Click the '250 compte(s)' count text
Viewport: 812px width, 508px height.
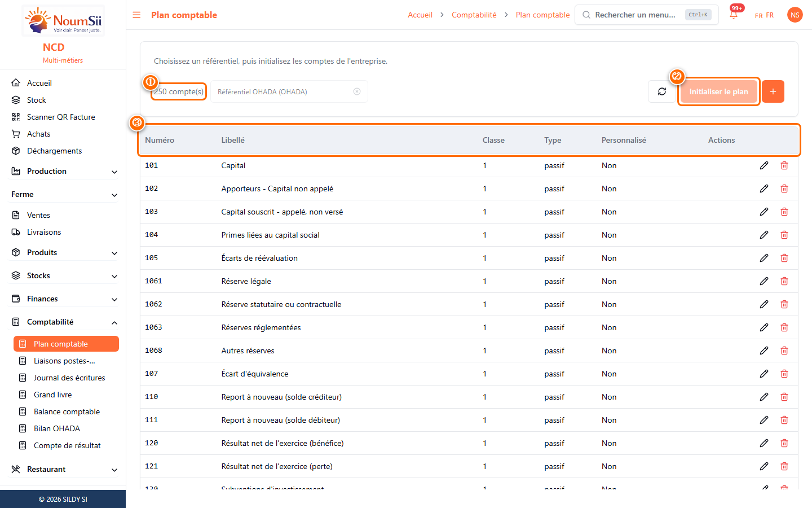coord(179,91)
